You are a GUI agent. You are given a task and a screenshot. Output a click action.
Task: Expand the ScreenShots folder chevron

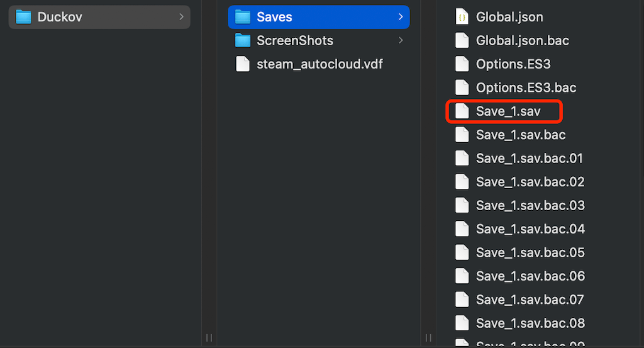click(401, 41)
